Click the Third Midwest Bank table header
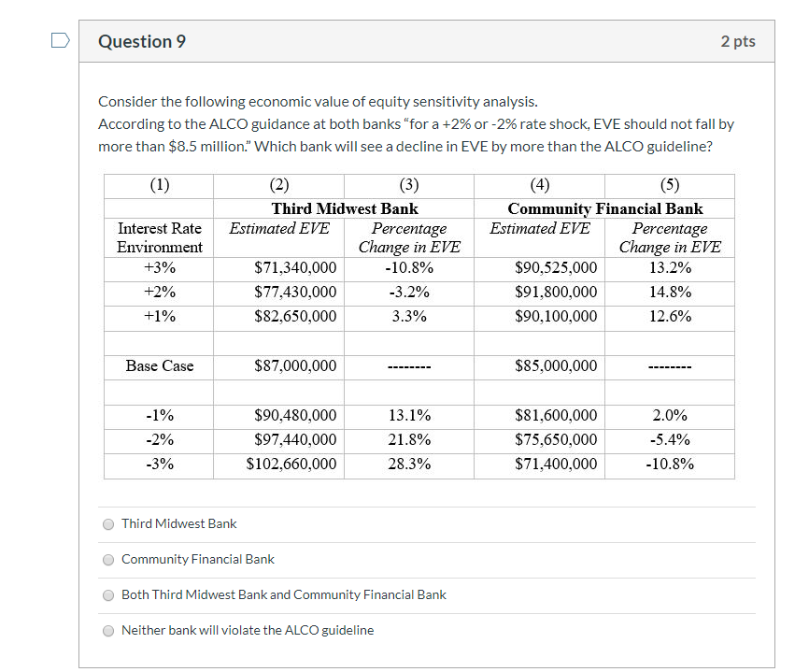The height and width of the screenshot is (672, 809). click(x=344, y=207)
